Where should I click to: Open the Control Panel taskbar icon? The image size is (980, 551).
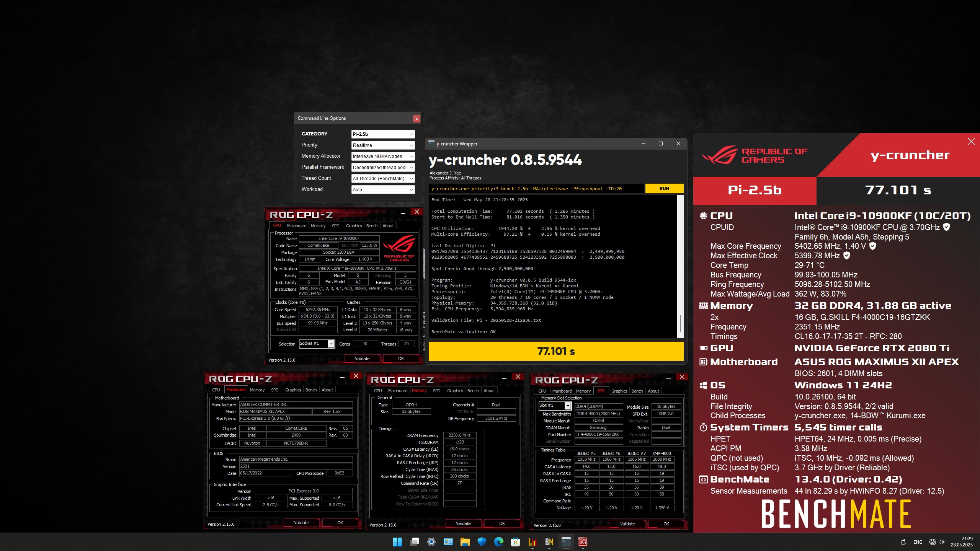448,542
